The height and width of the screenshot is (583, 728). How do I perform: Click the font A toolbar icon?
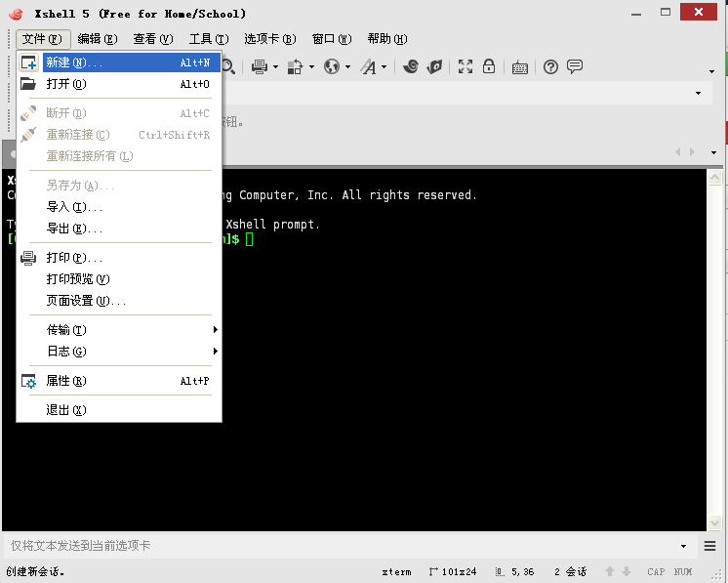(x=369, y=67)
